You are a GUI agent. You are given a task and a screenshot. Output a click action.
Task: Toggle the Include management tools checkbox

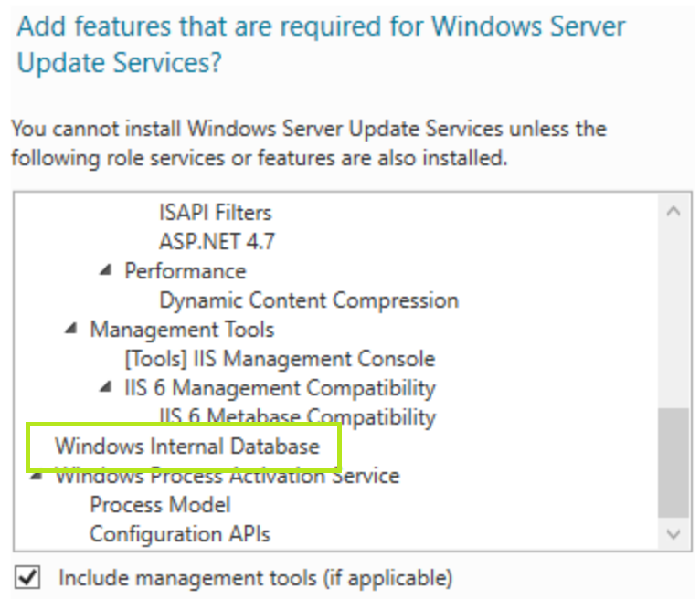[29, 577]
